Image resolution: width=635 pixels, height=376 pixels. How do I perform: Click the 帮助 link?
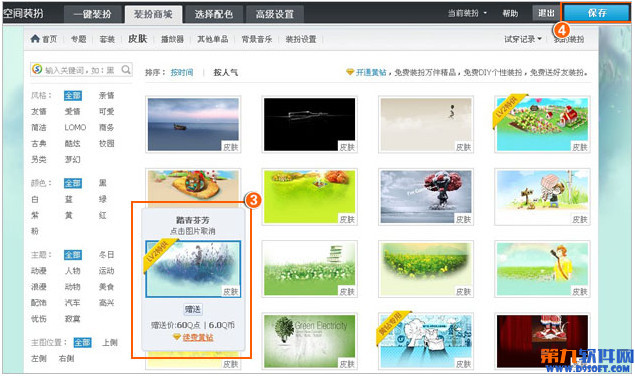pos(510,13)
